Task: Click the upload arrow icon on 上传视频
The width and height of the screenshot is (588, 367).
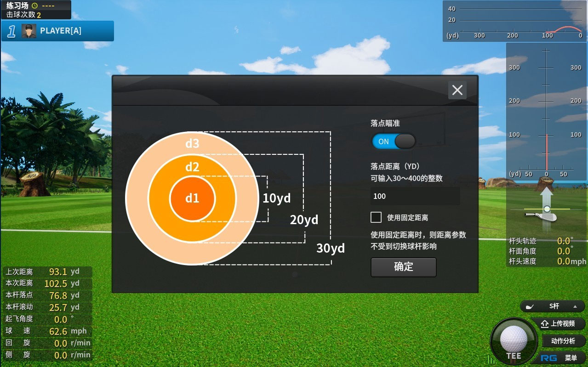Action: click(x=544, y=324)
